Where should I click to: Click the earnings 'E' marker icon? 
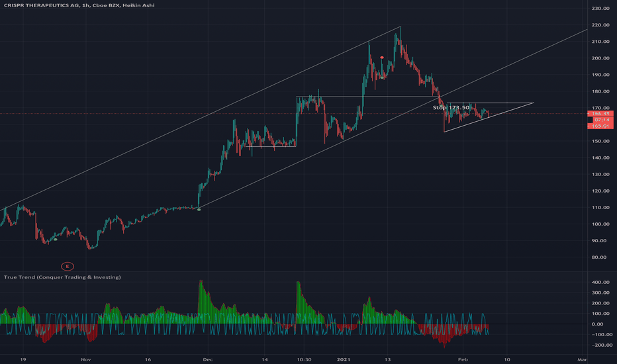(68, 267)
